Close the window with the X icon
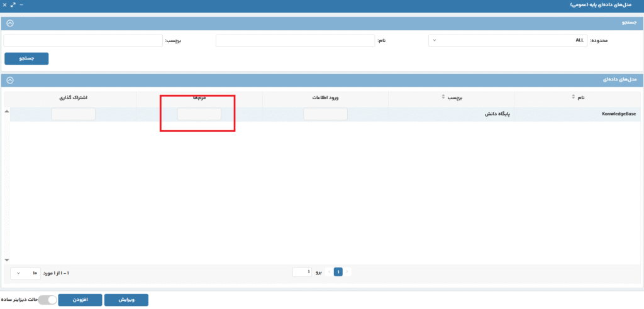Image resolution: width=644 pixels, height=309 pixels. [4, 5]
